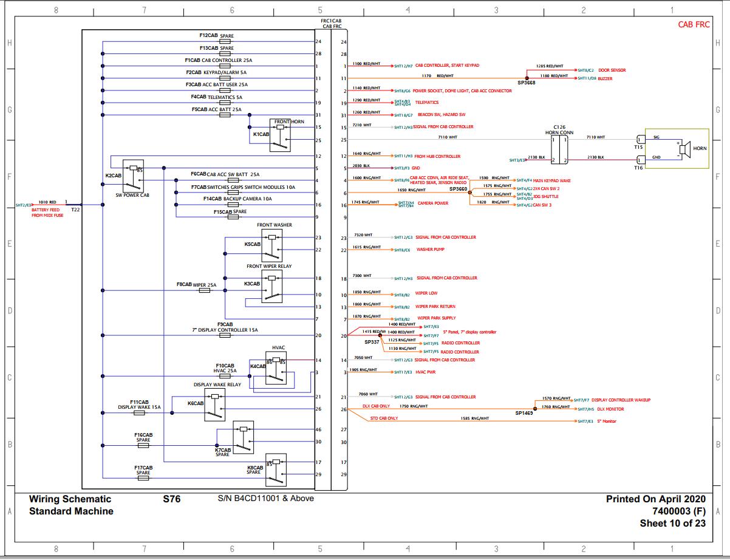Screen dimensions: 730x560
Task: Select the F1CAB cab controller 25A fuse symbol
Action: (x=225, y=66)
